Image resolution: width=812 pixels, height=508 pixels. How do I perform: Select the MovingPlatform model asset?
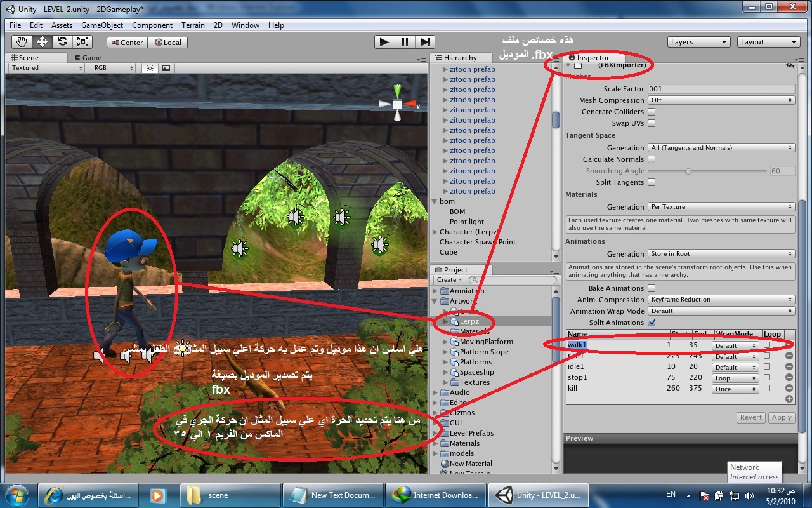[x=481, y=342]
